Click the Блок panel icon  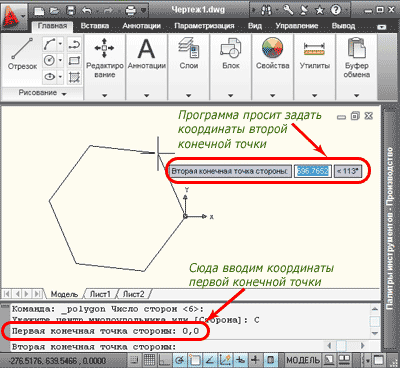[x=231, y=48]
